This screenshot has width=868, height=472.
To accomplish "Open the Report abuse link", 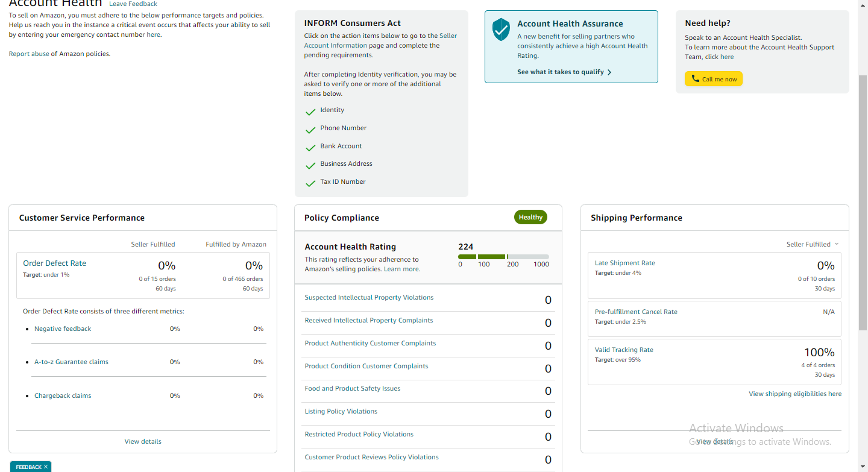I will coord(29,54).
